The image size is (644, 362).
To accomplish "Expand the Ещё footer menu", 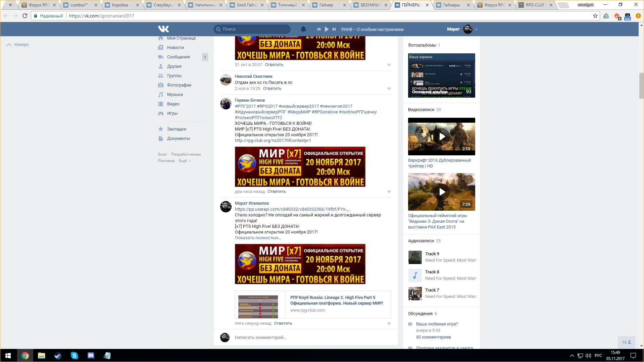I will [x=185, y=161].
